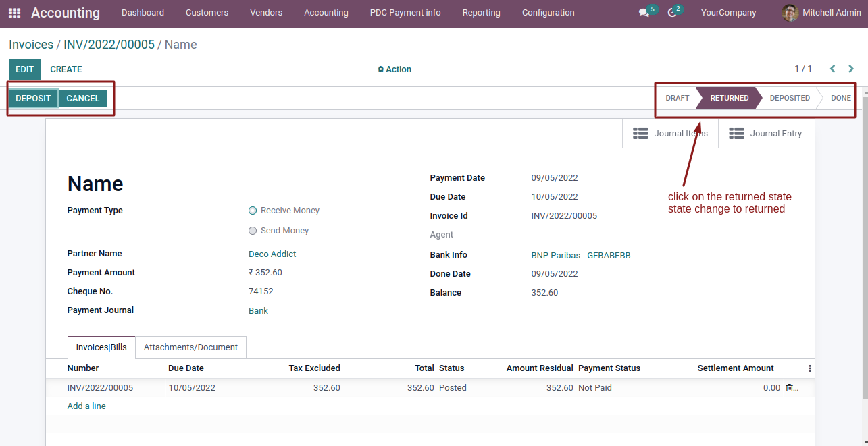Click the DEPOSIT button

click(33, 99)
